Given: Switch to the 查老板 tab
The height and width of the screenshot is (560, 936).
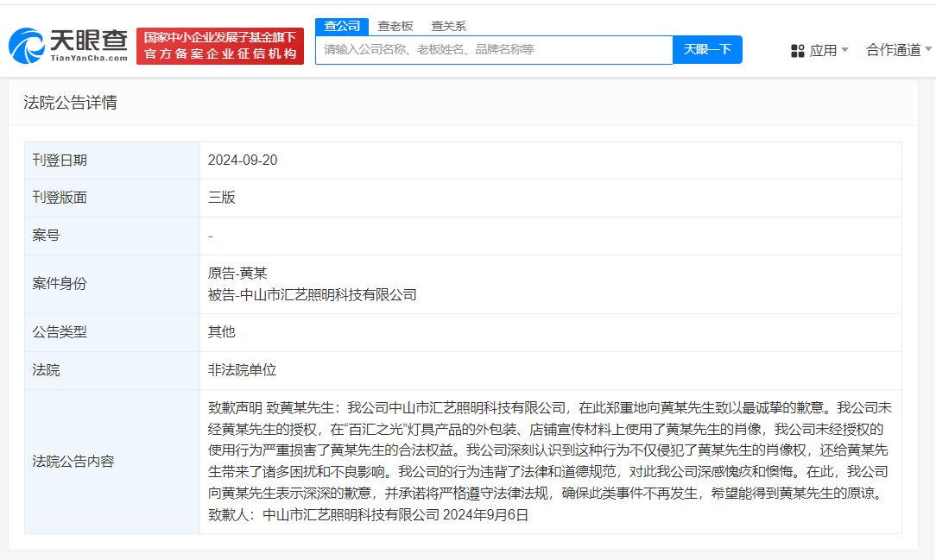Looking at the screenshot, I should pos(396,26).
